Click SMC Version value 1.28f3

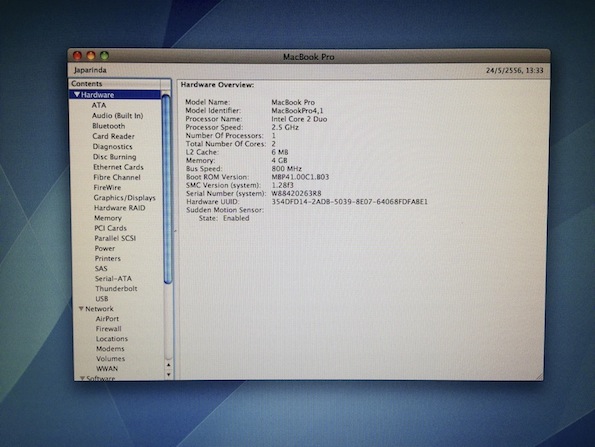[282, 185]
